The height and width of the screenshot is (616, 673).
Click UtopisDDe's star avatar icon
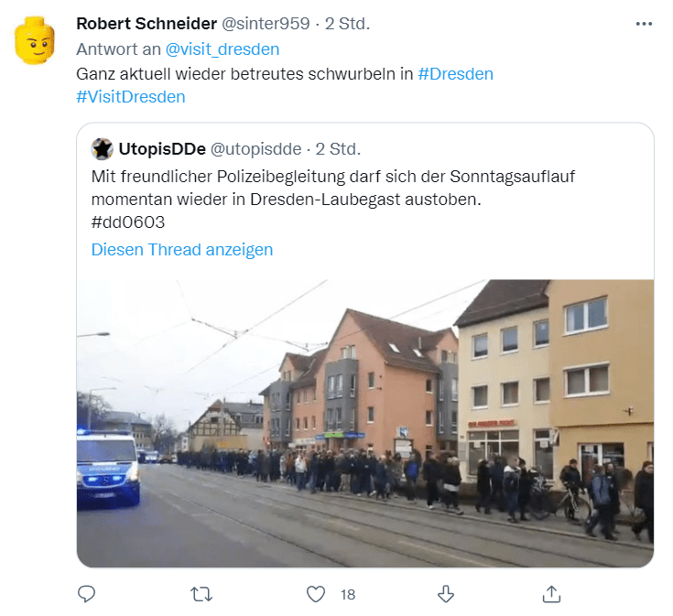pyautogui.click(x=103, y=149)
